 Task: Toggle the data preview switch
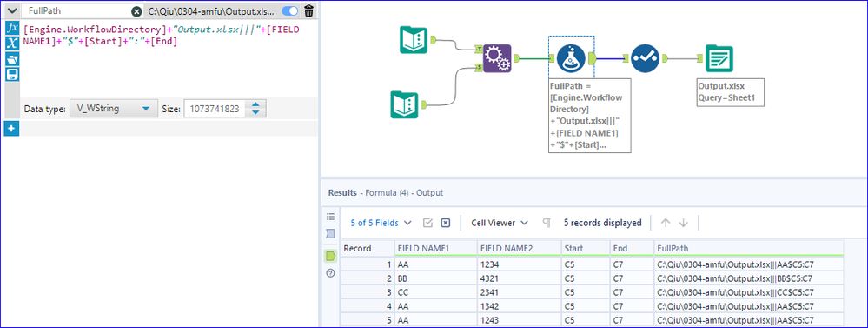tap(289, 11)
